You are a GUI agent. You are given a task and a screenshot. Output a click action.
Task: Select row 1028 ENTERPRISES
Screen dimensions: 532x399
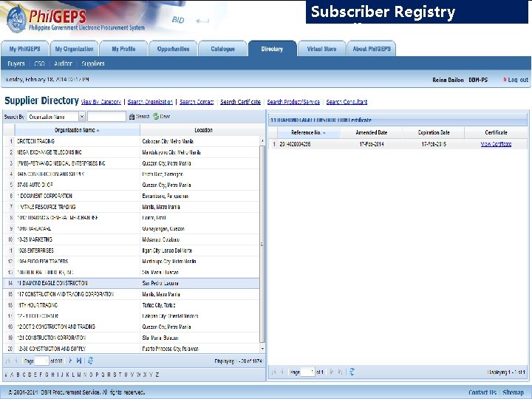pos(131,250)
